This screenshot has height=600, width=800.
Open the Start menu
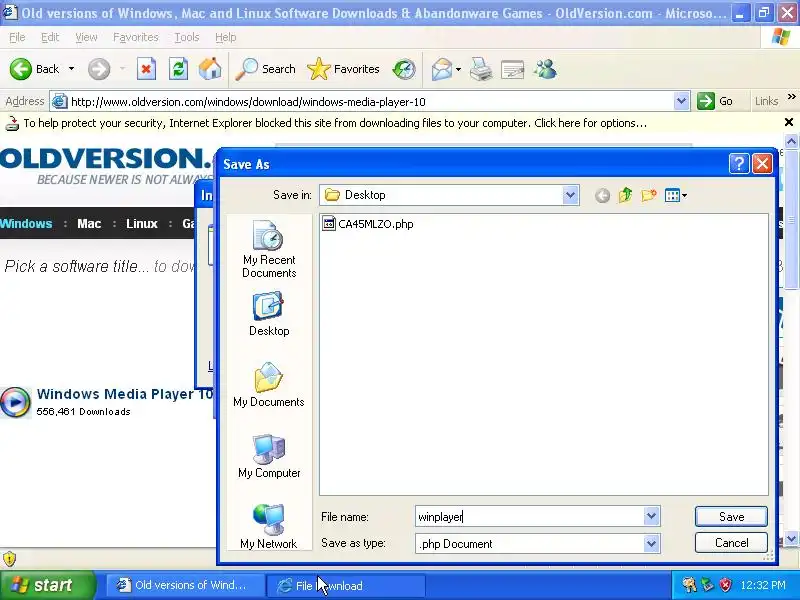[x=47, y=585]
